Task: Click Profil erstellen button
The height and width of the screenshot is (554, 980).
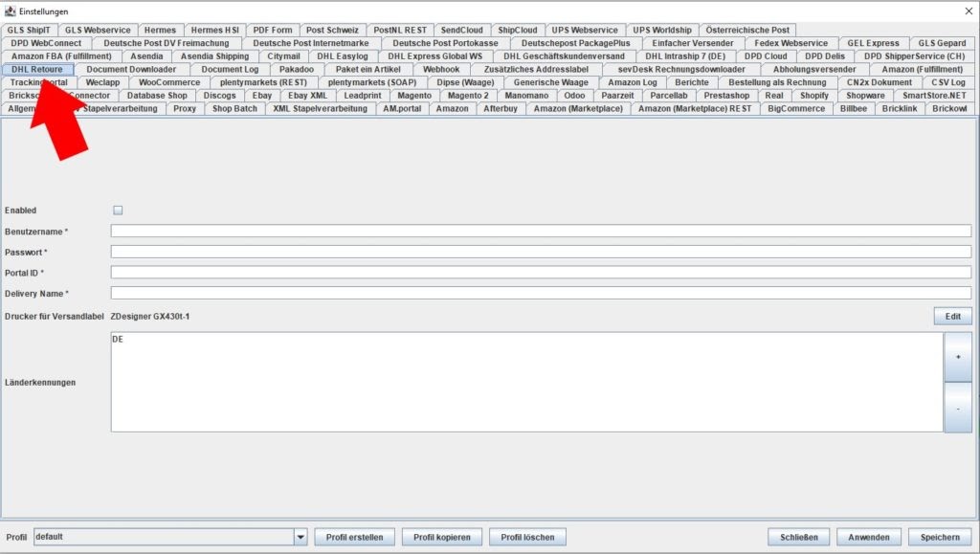Action: click(354, 537)
